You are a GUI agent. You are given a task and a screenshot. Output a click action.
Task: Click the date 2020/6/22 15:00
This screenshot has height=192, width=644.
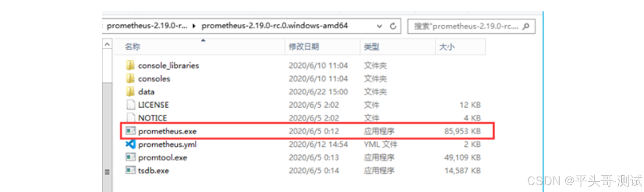click(318, 92)
